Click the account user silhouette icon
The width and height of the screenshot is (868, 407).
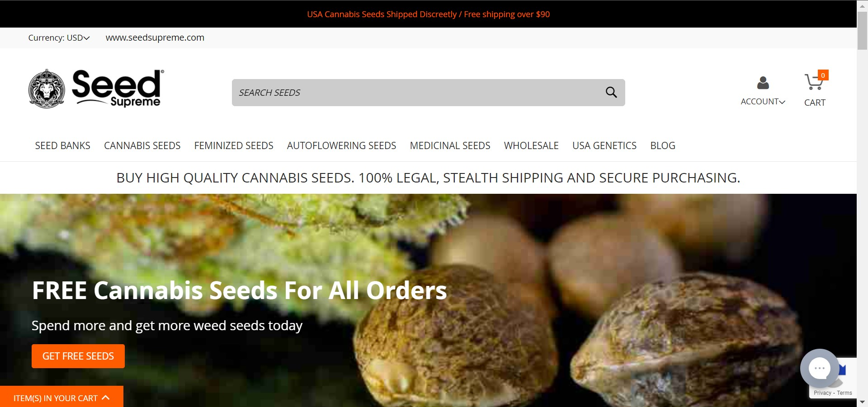tap(763, 83)
